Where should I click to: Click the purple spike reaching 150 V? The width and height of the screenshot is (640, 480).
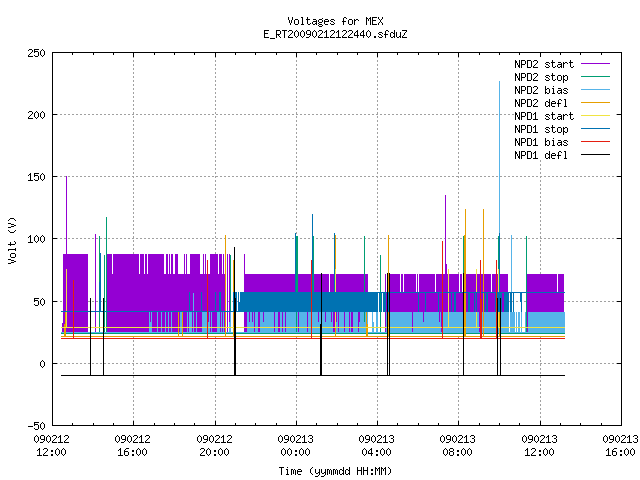pos(67,214)
